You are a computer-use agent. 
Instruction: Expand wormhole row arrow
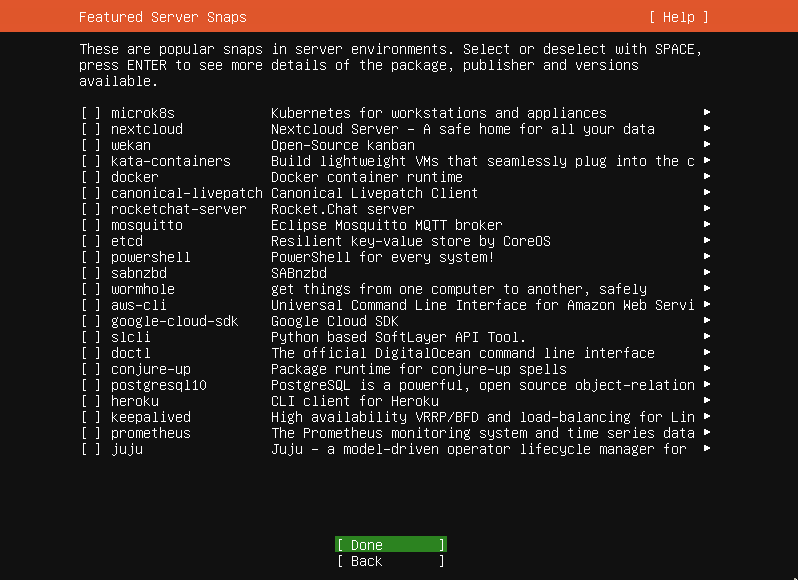707,288
